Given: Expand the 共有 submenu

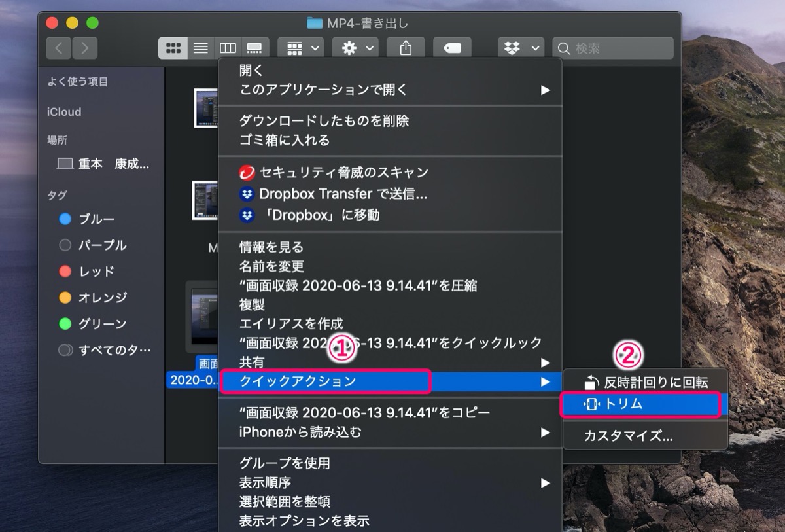Looking at the screenshot, I should click(x=390, y=362).
